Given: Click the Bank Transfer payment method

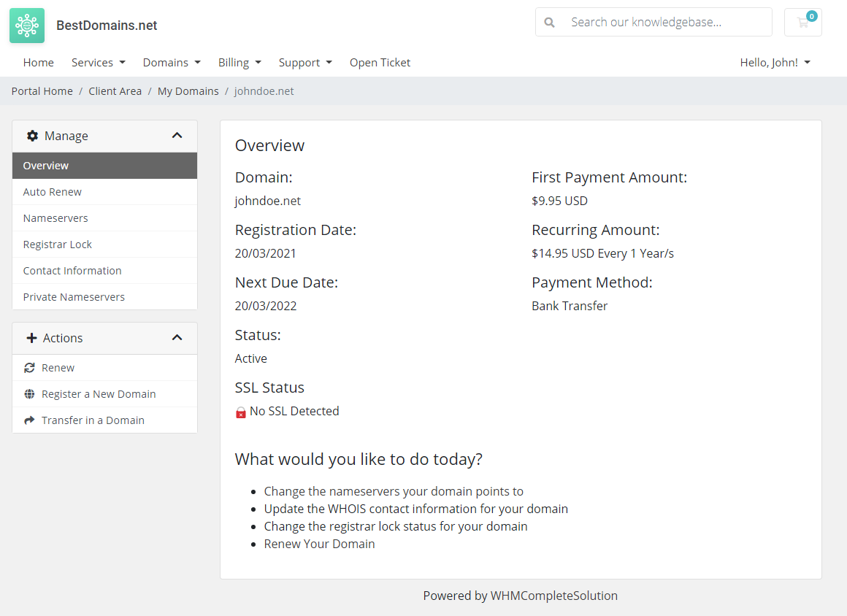Looking at the screenshot, I should coord(570,306).
